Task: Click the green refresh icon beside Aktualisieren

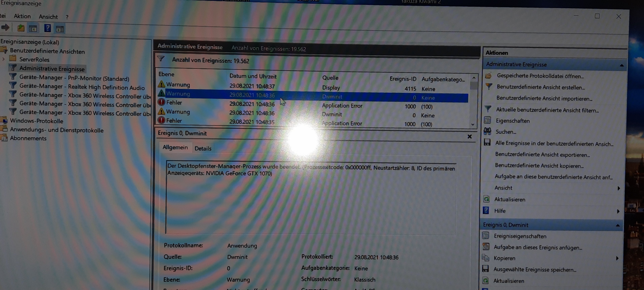Action: [x=486, y=199]
